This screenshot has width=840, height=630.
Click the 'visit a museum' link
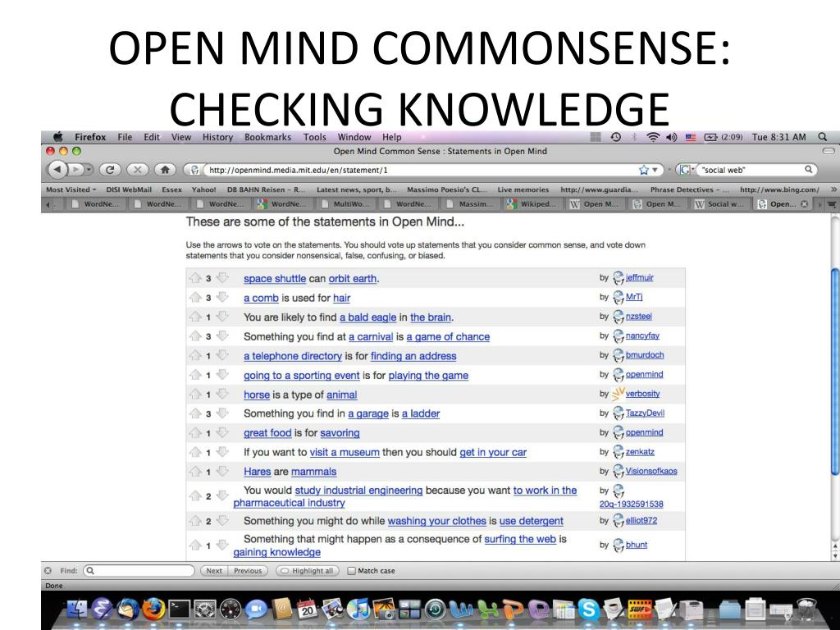click(345, 452)
